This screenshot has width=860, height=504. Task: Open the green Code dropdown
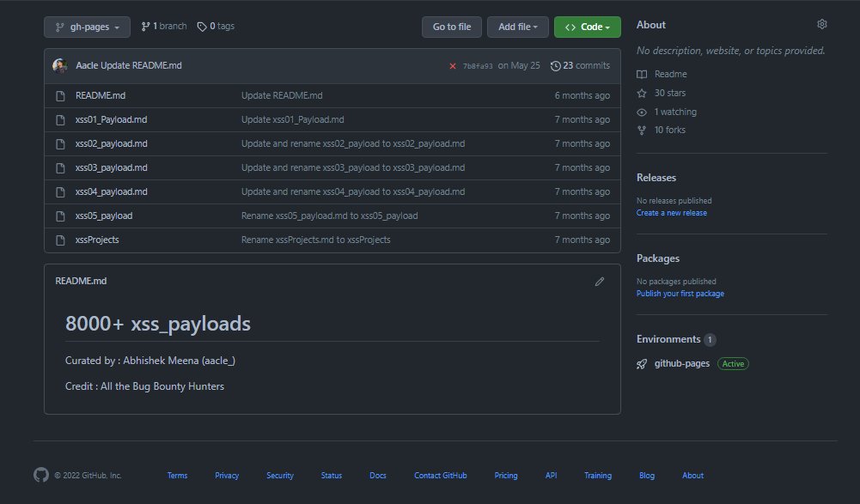pyautogui.click(x=588, y=27)
